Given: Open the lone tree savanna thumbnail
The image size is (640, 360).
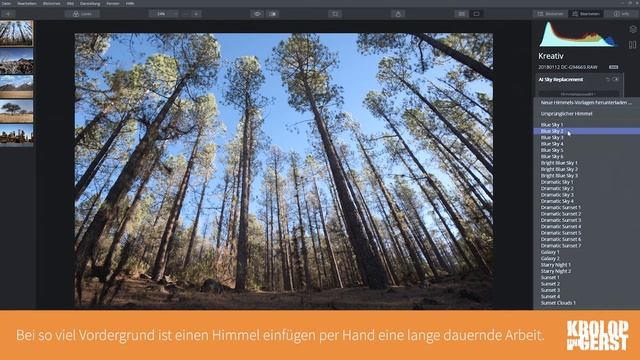Looking at the screenshot, I should coord(16,111).
